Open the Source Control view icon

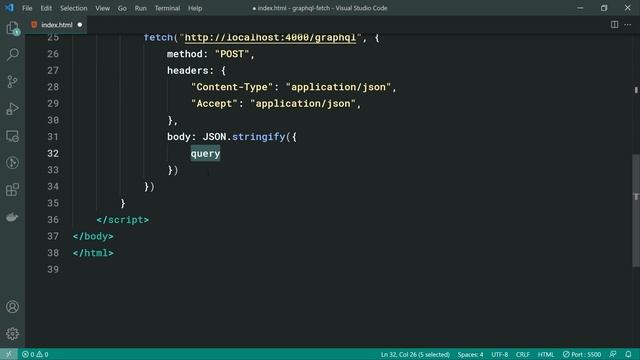pos(12,82)
